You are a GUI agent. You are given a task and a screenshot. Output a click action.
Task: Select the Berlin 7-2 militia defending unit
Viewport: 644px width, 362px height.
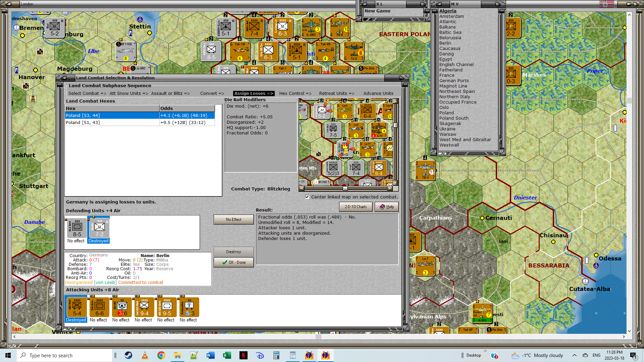(x=99, y=228)
